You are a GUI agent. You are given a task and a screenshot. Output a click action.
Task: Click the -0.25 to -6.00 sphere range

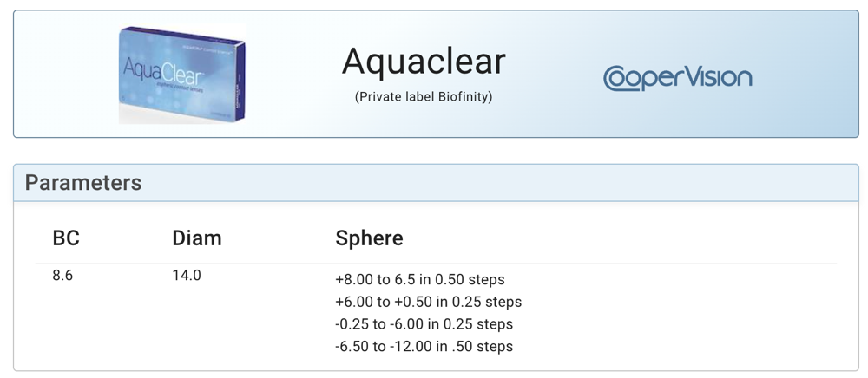point(424,324)
